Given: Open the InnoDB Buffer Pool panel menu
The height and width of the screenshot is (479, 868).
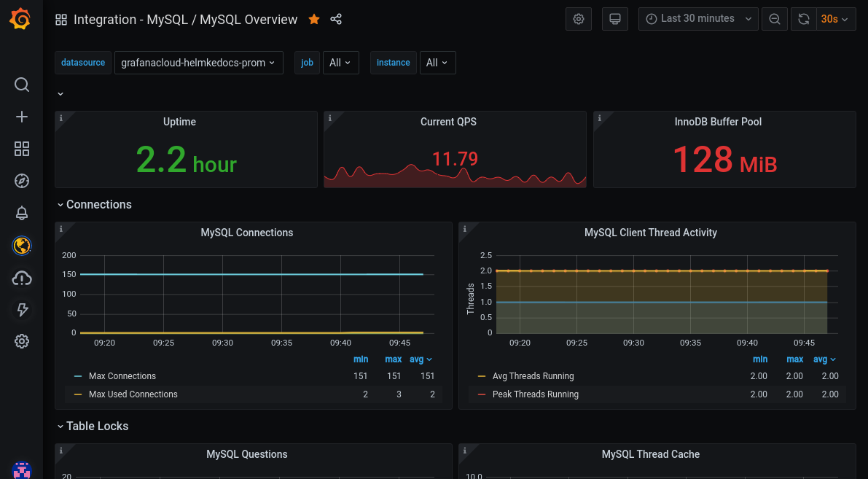Looking at the screenshot, I should [x=718, y=122].
